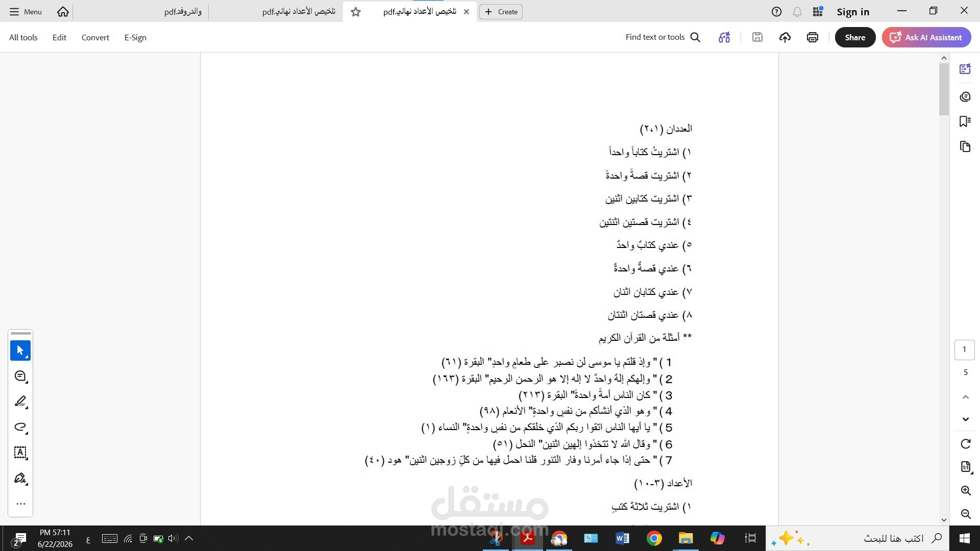Click the clock showing 6/22/2026
The image size is (980, 551).
pyautogui.click(x=55, y=538)
